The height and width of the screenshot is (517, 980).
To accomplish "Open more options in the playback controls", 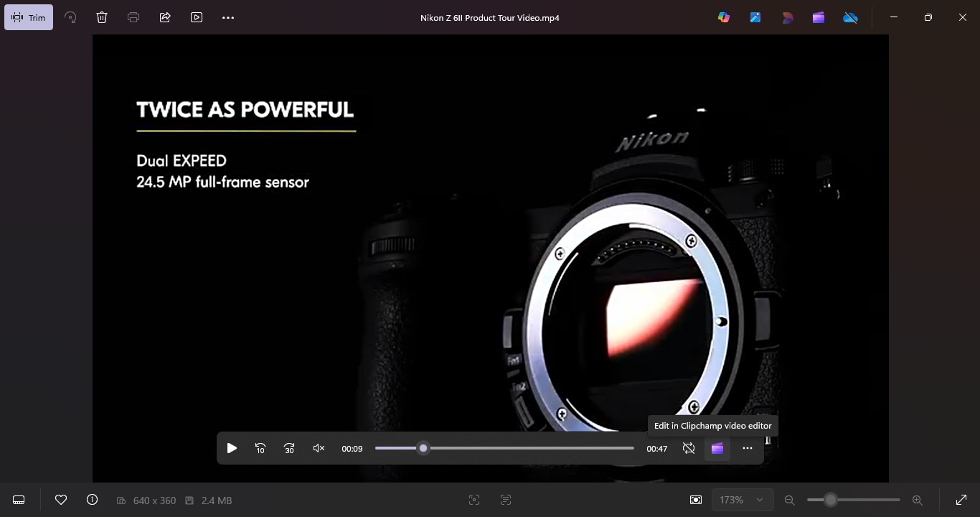I will pyautogui.click(x=748, y=448).
